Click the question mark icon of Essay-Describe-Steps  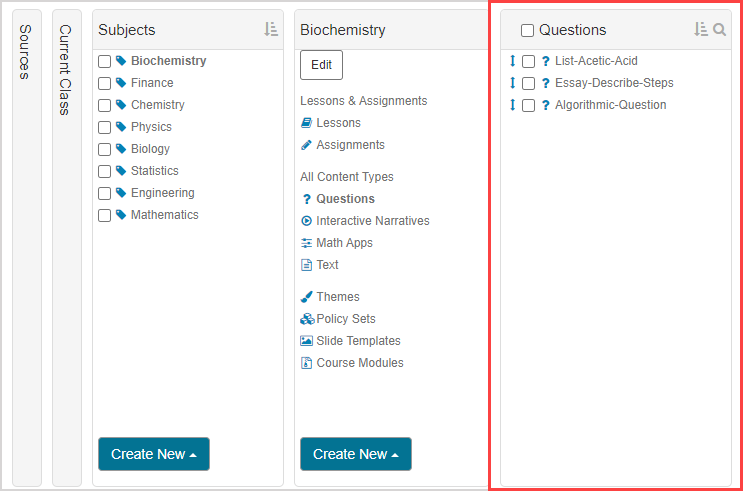[x=546, y=83]
